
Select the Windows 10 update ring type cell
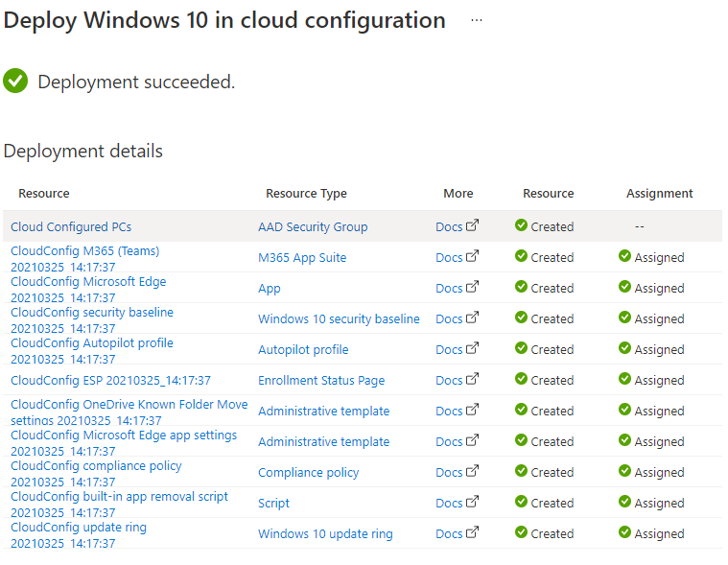(x=325, y=534)
